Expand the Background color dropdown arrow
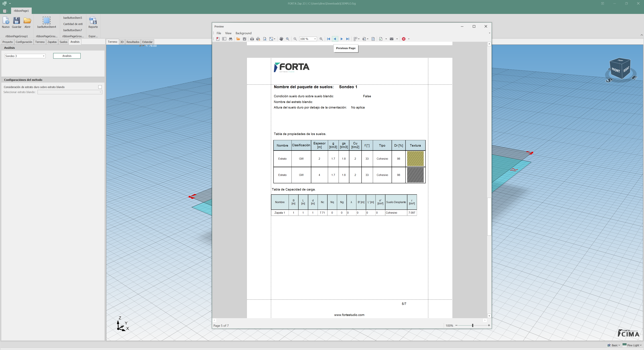This screenshot has width=644, height=350. tap(368, 39)
